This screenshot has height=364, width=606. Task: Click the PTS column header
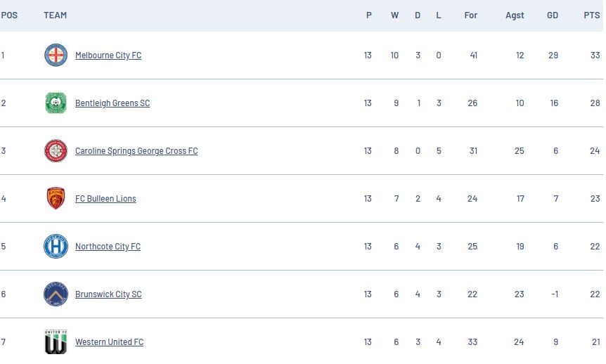(591, 15)
